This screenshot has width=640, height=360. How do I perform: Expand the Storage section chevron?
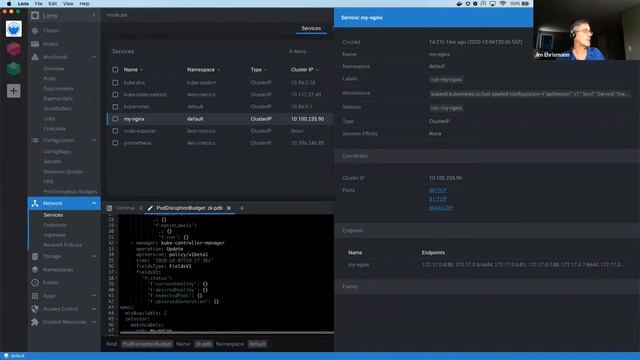94,256
